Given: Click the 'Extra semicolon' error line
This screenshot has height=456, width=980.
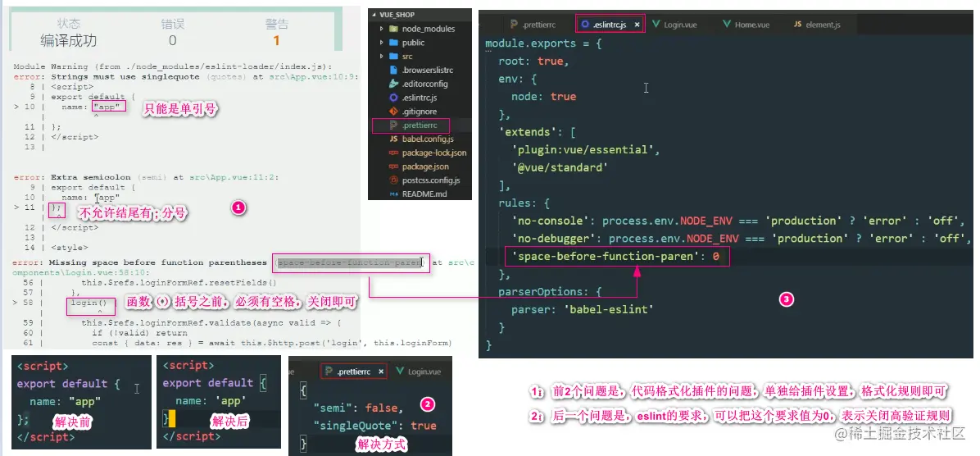Looking at the screenshot, I should [146, 177].
